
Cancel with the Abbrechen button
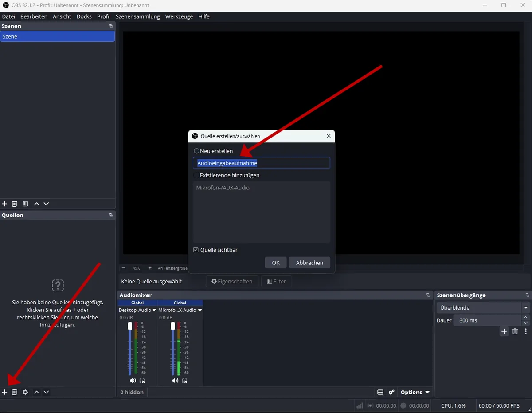point(310,263)
